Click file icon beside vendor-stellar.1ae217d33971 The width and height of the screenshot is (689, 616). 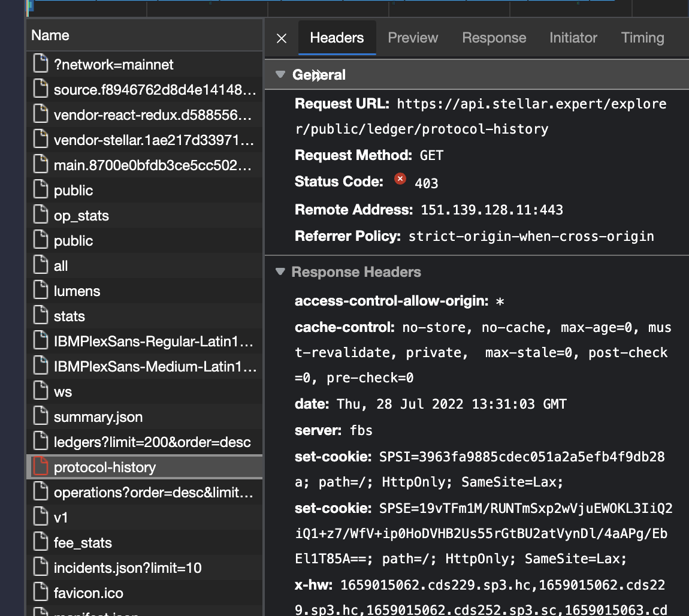tap(40, 139)
